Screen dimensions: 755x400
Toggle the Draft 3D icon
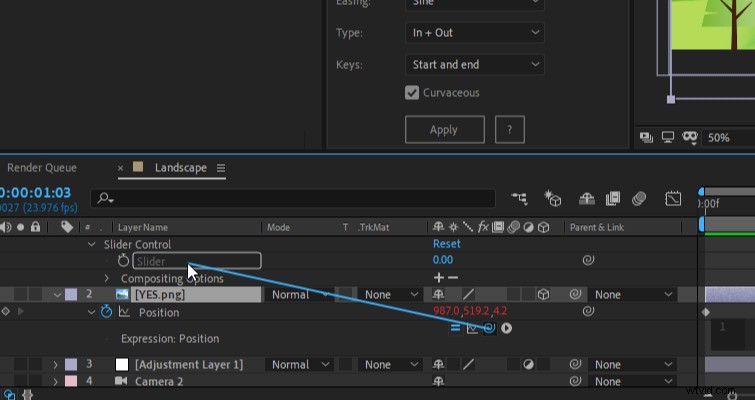click(x=552, y=198)
